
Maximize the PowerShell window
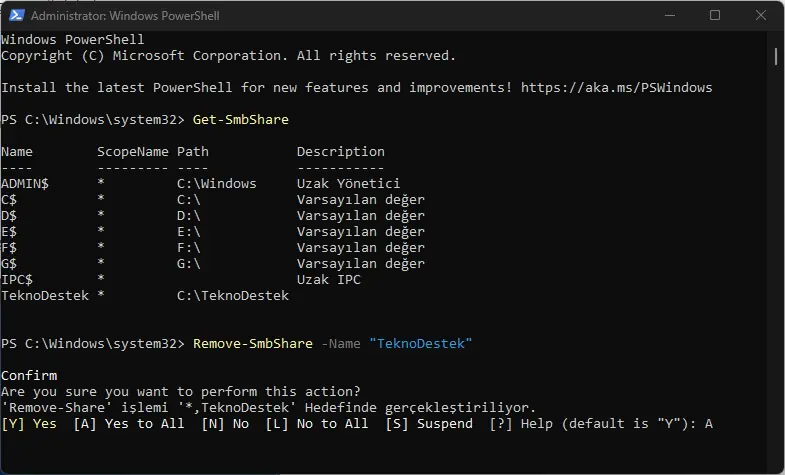715,16
